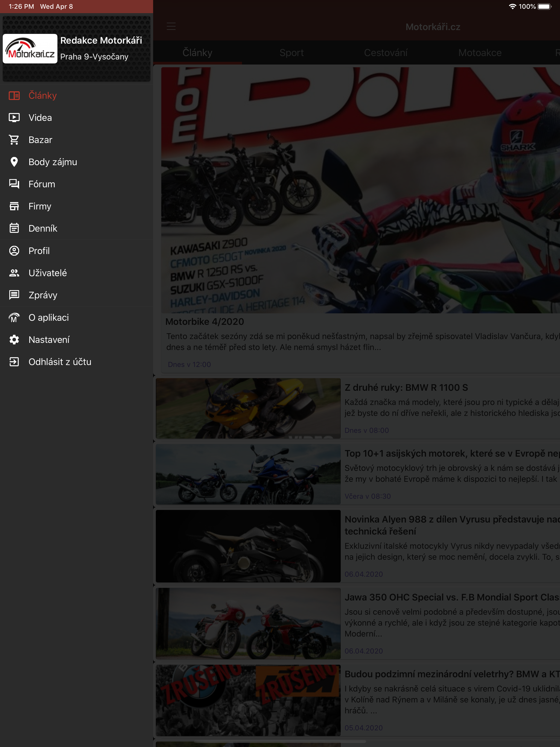
Task: Tap the Fórum chat bubbles icon
Action: pyautogui.click(x=14, y=184)
